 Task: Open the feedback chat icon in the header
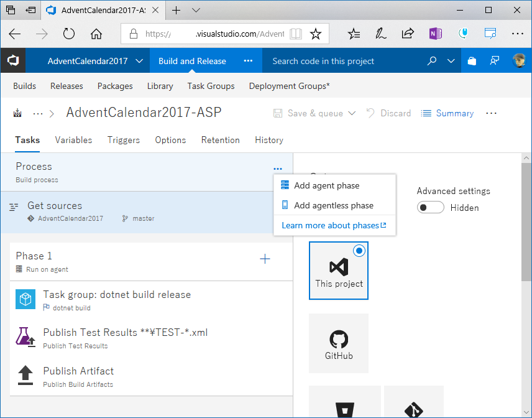[494, 61]
